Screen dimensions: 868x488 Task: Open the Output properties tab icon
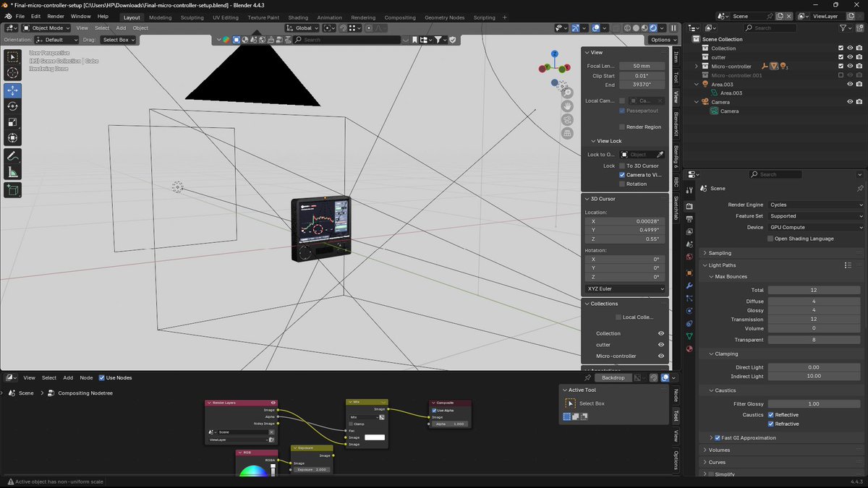[x=689, y=219]
